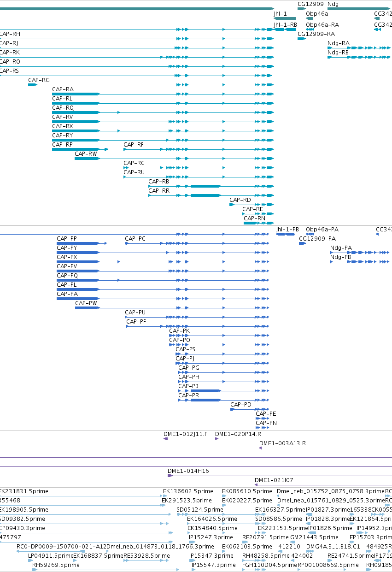The width and height of the screenshot is (392, 572).
Task: Click the Ndg-RB transcript label
Action: [x=338, y=53]
